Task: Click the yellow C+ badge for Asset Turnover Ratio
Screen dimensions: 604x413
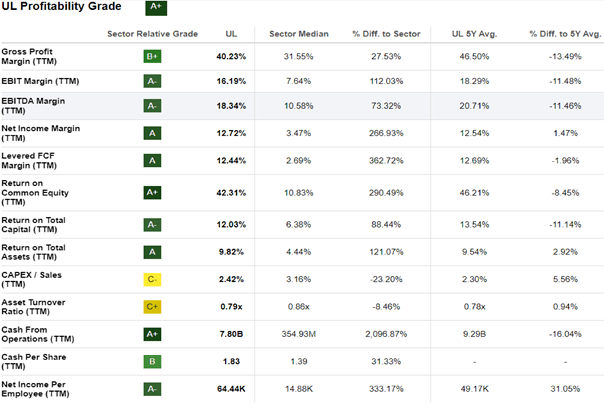Action: (153, 306)
